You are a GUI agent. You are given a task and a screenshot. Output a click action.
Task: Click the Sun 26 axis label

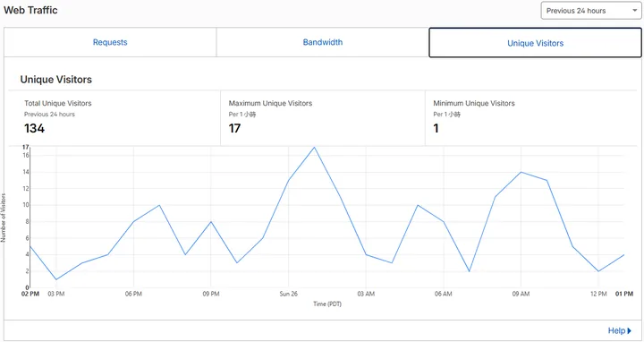click(x=288, y=294)
